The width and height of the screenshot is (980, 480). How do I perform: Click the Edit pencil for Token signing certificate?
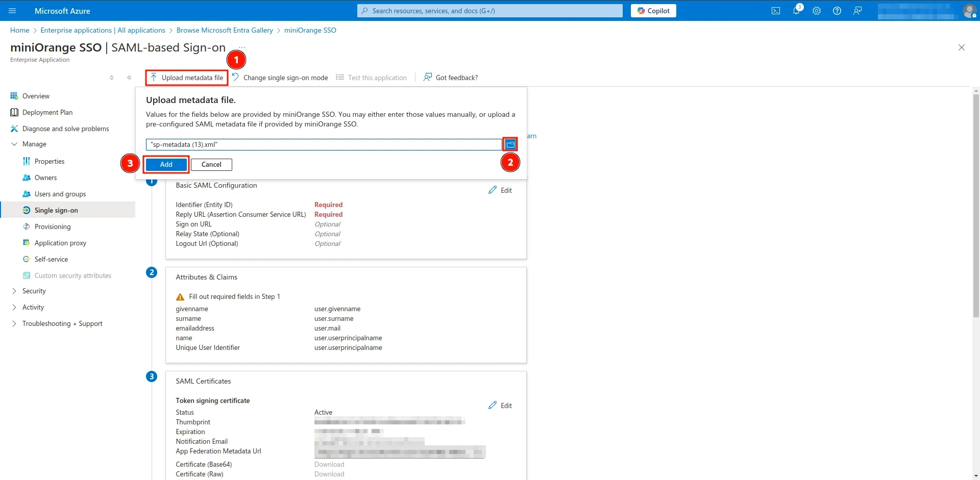(500, 405)
